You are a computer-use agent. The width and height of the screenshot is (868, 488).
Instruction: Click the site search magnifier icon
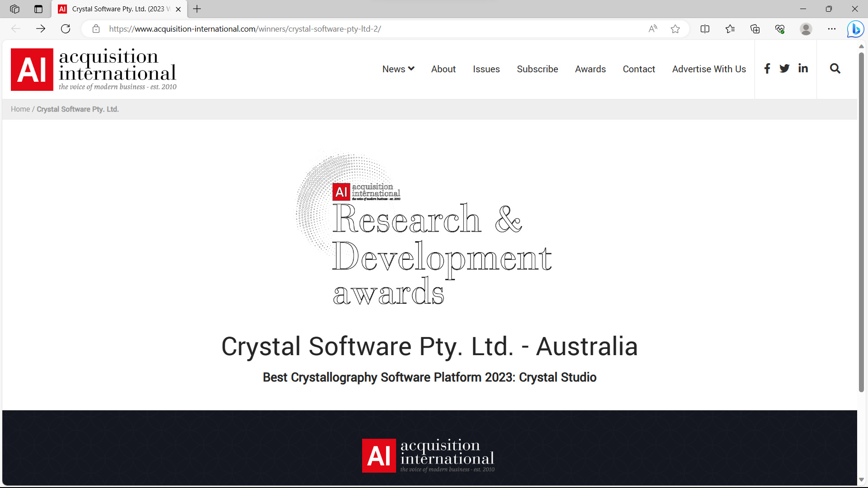point(835,69)
